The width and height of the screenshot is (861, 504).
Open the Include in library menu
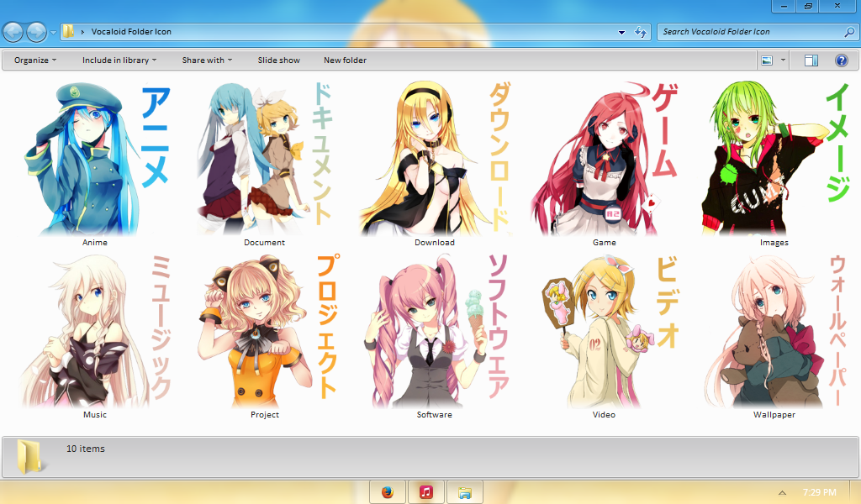coord(118,60)
